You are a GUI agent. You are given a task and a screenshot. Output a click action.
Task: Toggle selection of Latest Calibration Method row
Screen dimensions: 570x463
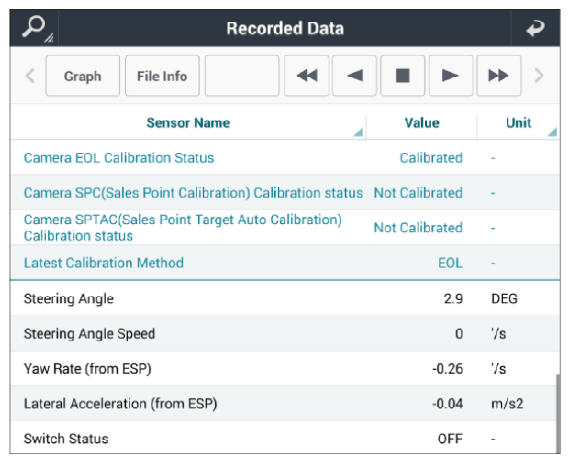tap(285, 262)
